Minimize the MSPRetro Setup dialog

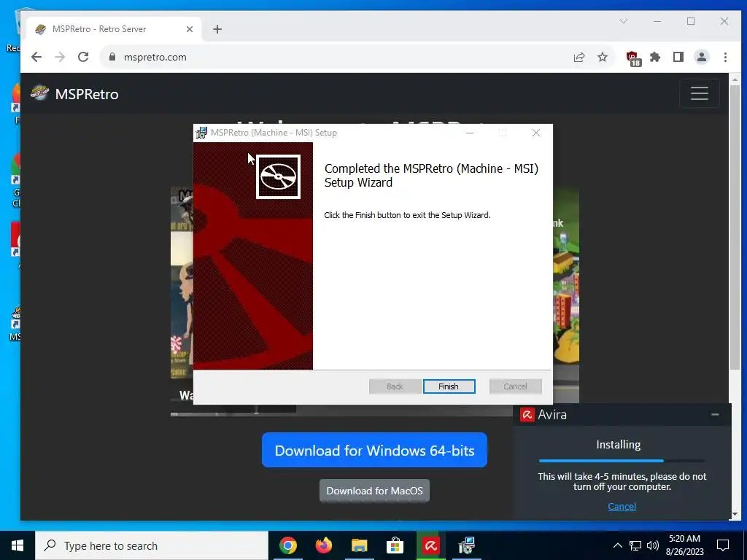(470, 133)
